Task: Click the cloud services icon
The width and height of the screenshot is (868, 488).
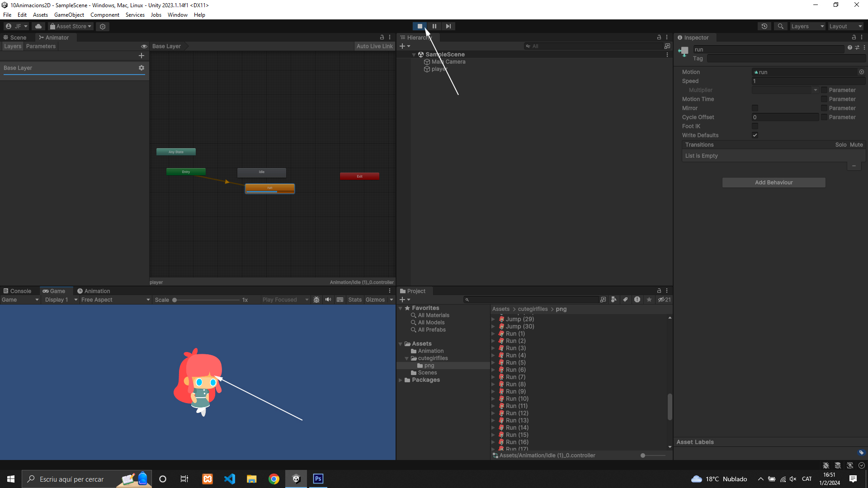Action: coord(38,26)
